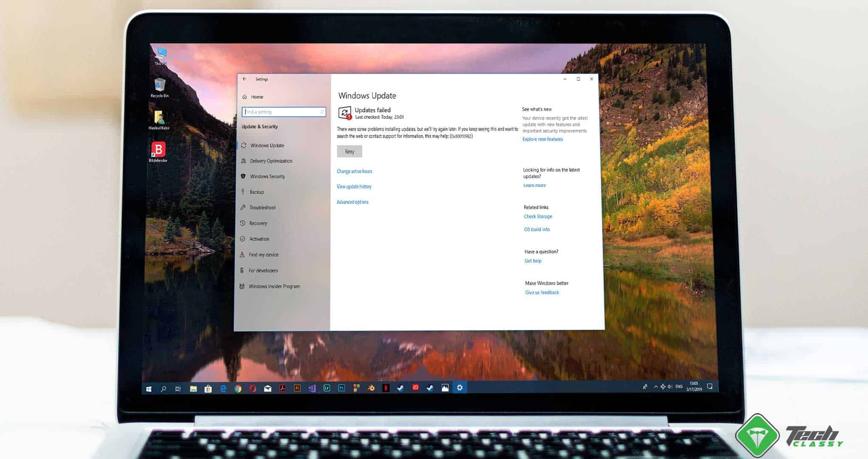This screenshot has width=868, height=459.
Task: Click the Retry updates button
Action: pyautogui.click(x=349, y=152)
